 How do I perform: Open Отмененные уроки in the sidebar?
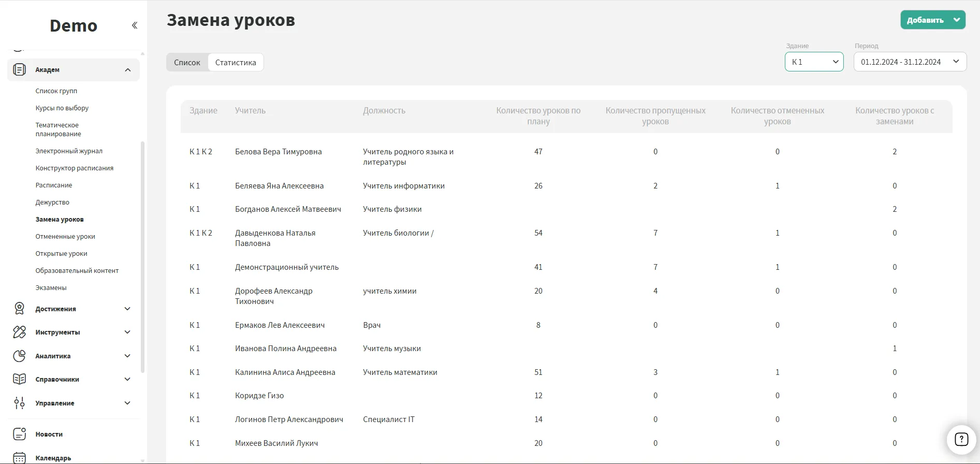click(x=65, y=237)
